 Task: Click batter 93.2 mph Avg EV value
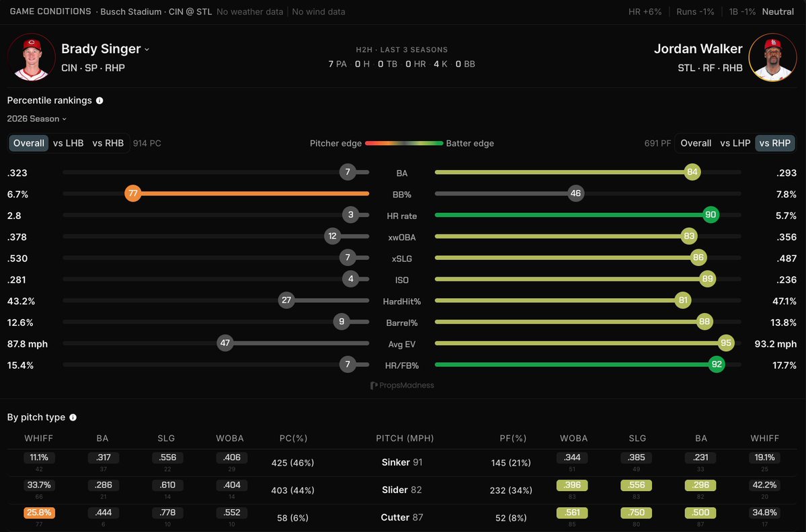point(776,344)
